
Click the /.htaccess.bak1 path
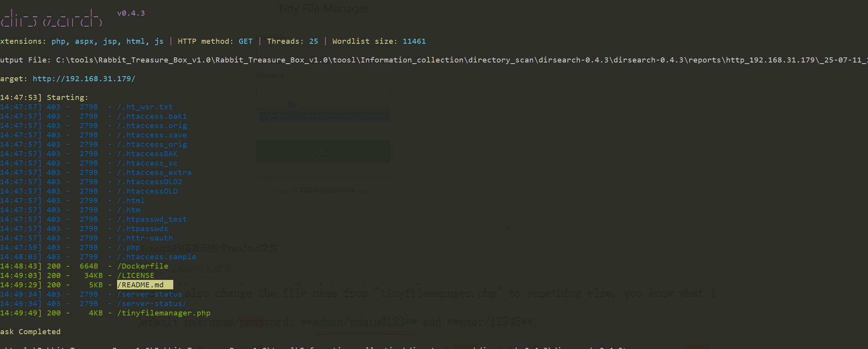tap(152, 116)
